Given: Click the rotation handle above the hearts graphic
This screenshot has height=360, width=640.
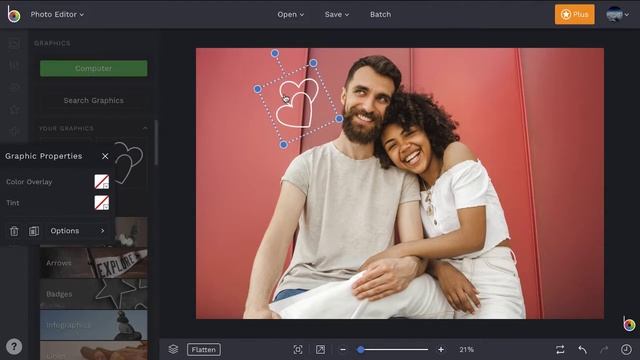Looking at the screenshot, I should click(x=275, y=53).
